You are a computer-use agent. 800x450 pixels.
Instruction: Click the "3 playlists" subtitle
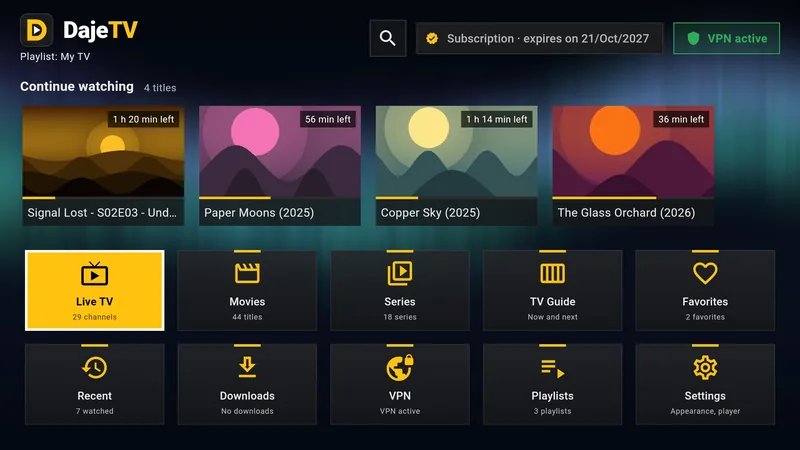coord(553,411)
